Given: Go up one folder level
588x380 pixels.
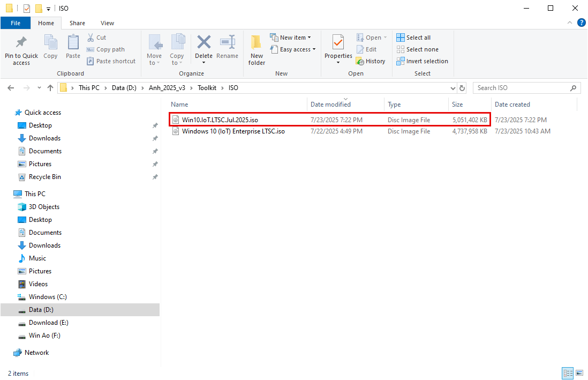Looking at the screenshot, I should click(x=50, y=88).
